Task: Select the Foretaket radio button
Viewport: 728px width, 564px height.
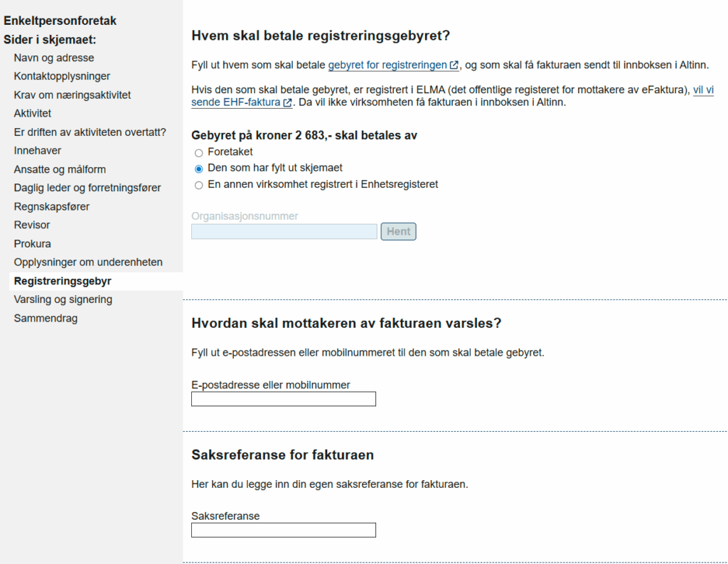Action: 199,152
